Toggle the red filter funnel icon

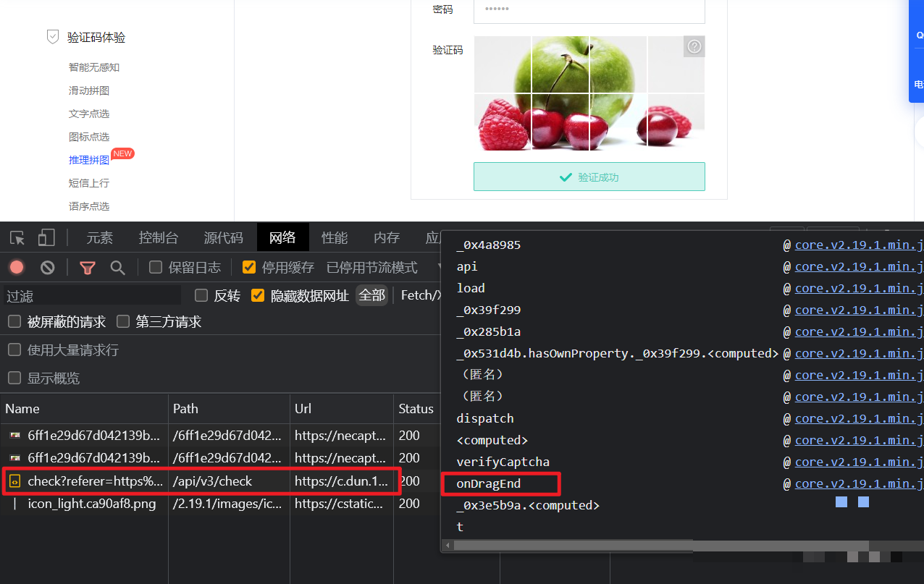click(88, 268)
